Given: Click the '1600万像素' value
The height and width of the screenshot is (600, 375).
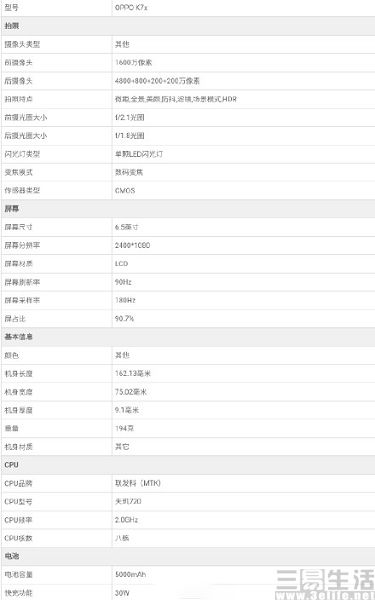Looking at the screenshot, I should pyautogui.click(x=134, y=62).
